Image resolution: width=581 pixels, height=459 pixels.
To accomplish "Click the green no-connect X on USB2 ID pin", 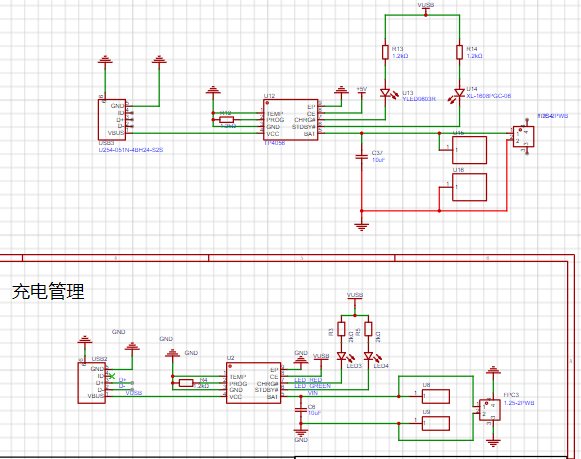I will (112, 376).
